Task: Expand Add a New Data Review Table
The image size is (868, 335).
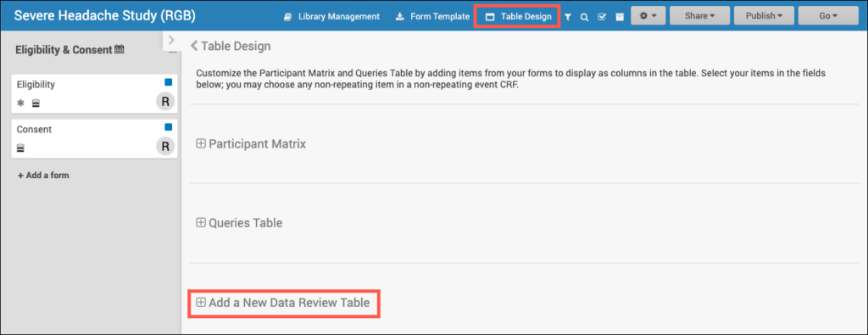Action: point(283,303)
